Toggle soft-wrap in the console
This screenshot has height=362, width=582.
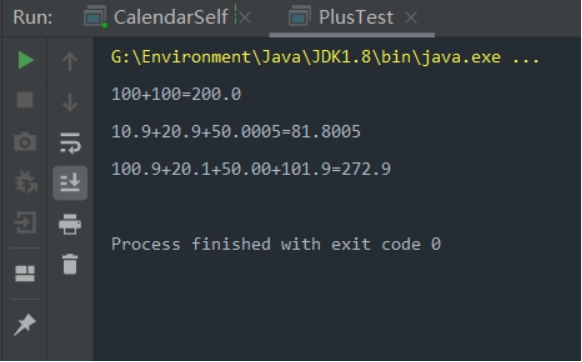[70, 143]
